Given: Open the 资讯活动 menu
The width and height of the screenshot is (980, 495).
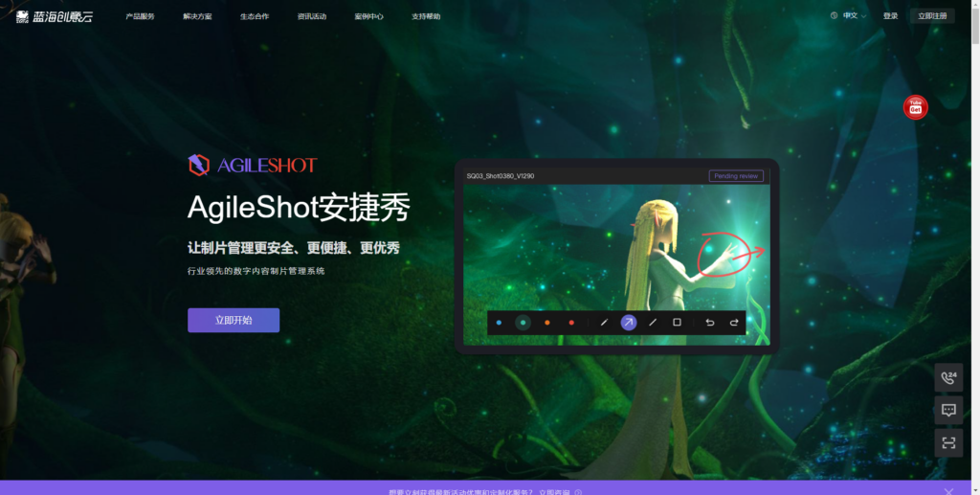Looking at the screenshot, I should (x=312, y=16).
